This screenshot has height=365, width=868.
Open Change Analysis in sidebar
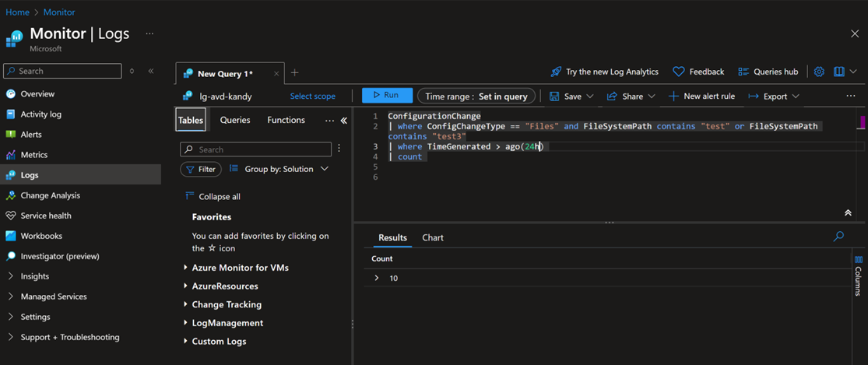point(50,195)
